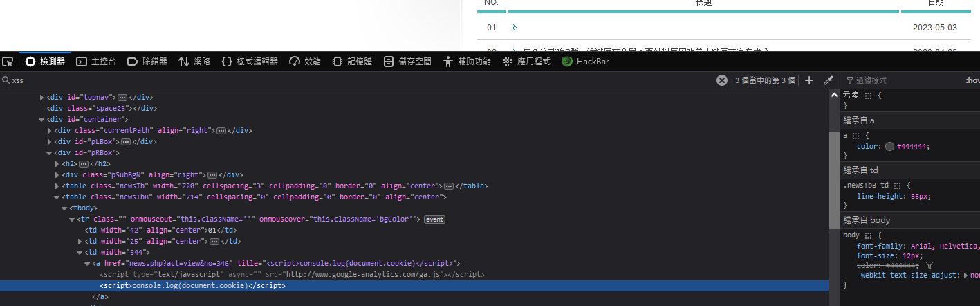Click the markup panel scrollbar up arrow
Viewport: 980px width, 306px height.
pos(833,94)
